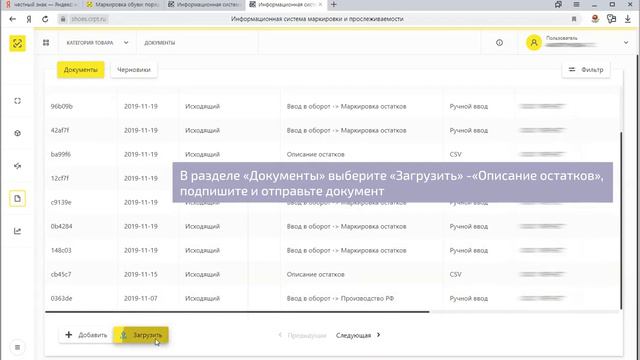
Task: Expand the Категория товара dropdown
Action: tap(98, 42)
